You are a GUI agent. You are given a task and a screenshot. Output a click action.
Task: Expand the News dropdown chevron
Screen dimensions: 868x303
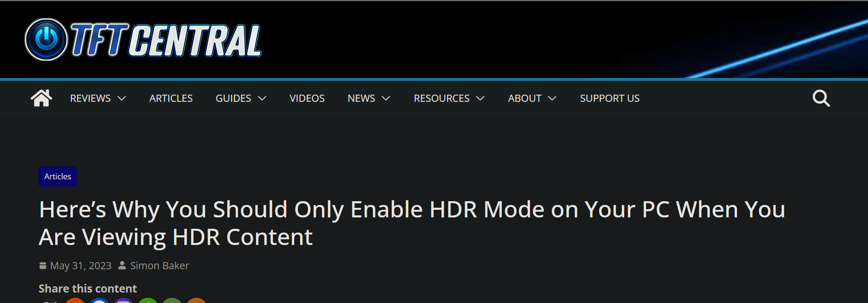click(x=386, y=98)
